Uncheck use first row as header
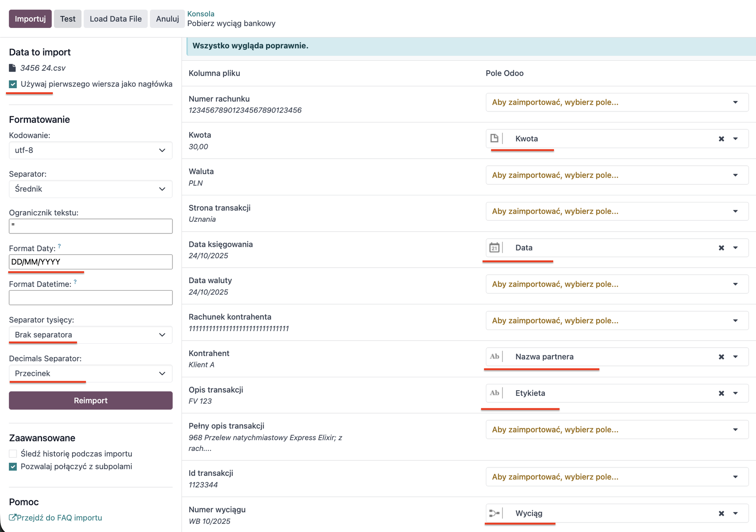The height and width of the screenshot is (532, 756). [x=13, y=84]
